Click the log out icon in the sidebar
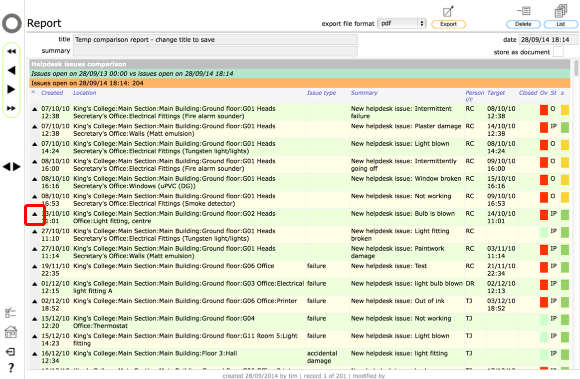Image resolution: width=580 pixels, height=379 pixels. tap(11, 352)
